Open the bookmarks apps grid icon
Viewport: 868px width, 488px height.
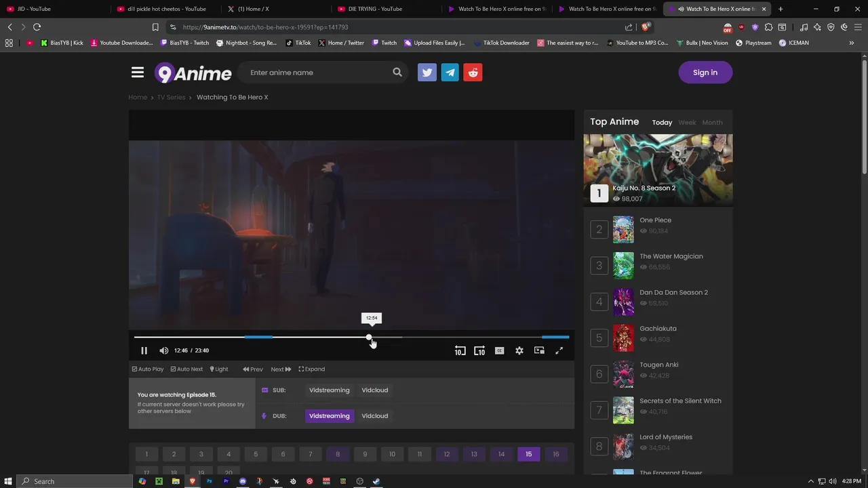pyautogui.click(x=9, y=43)
